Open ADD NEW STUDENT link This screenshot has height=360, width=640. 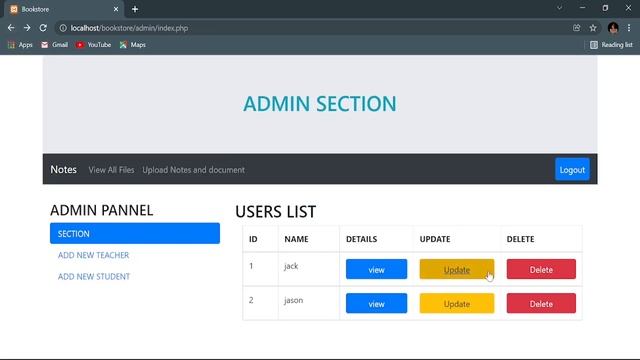coord(94,276)
